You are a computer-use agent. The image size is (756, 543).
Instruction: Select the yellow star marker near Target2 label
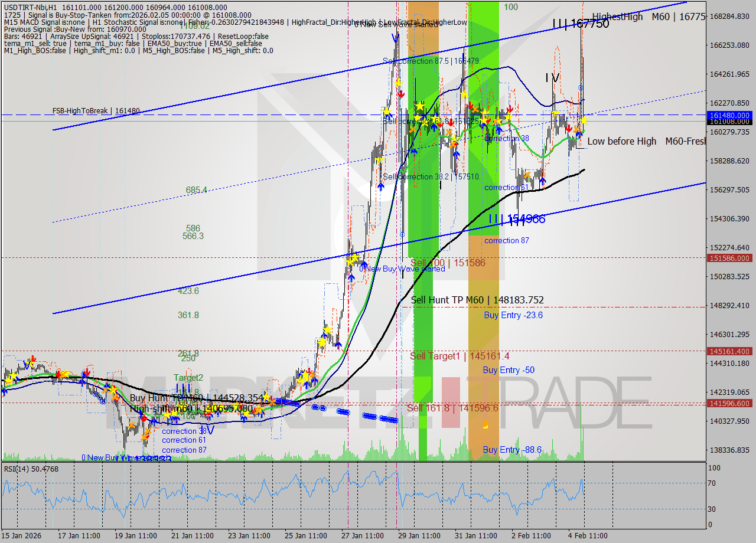[266, 397]
